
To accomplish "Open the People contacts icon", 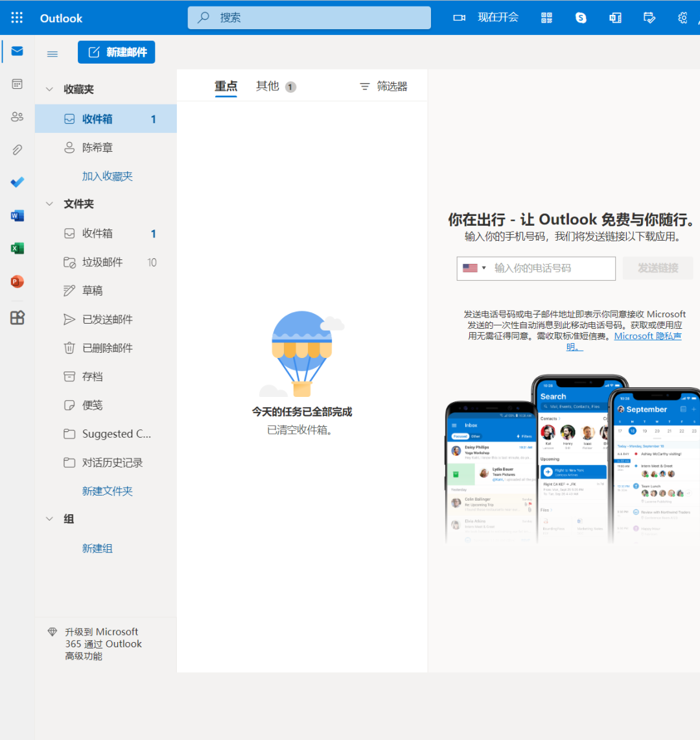I will tap(17, 117).
